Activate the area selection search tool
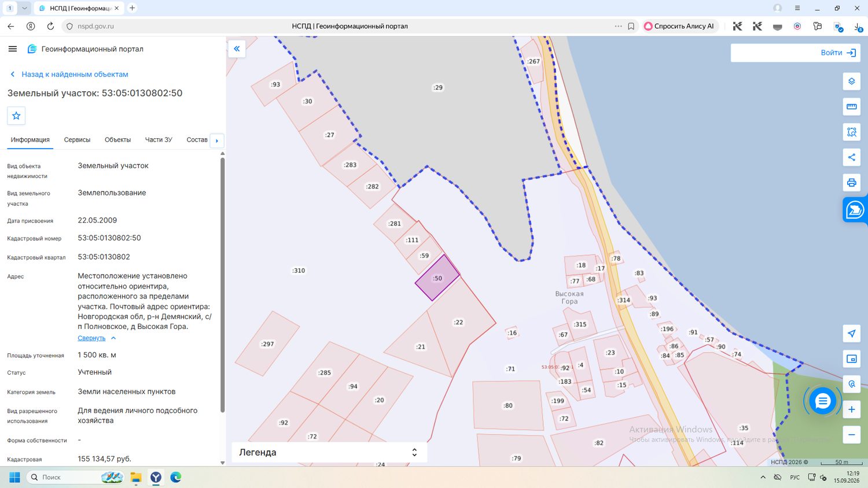This screenshot has height=488, width=868. click(x=851, y=132)
